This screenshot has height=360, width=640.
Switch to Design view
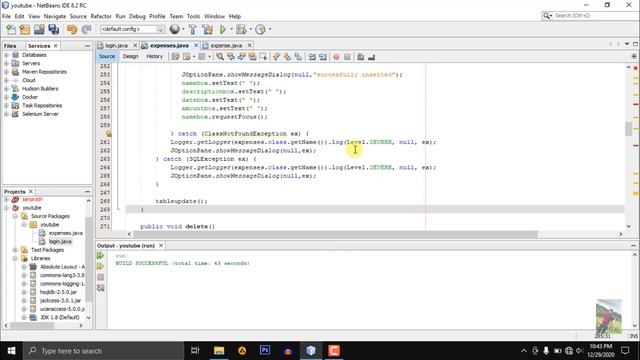point(131,56)
